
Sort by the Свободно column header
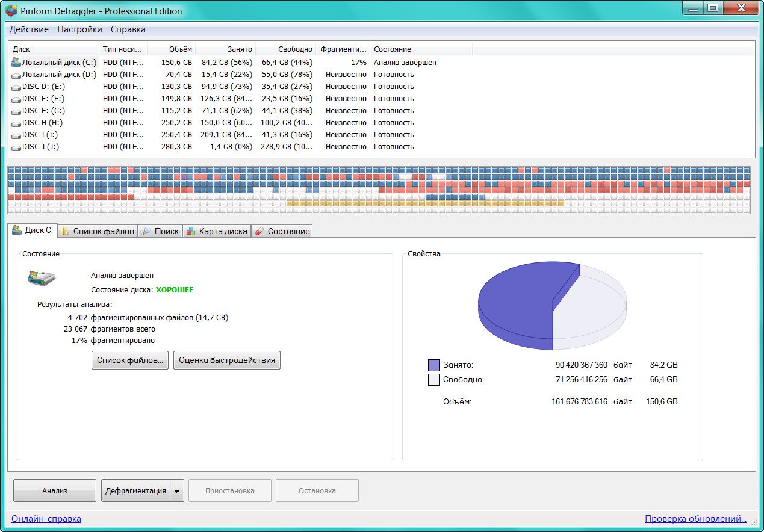coord(286,49)
